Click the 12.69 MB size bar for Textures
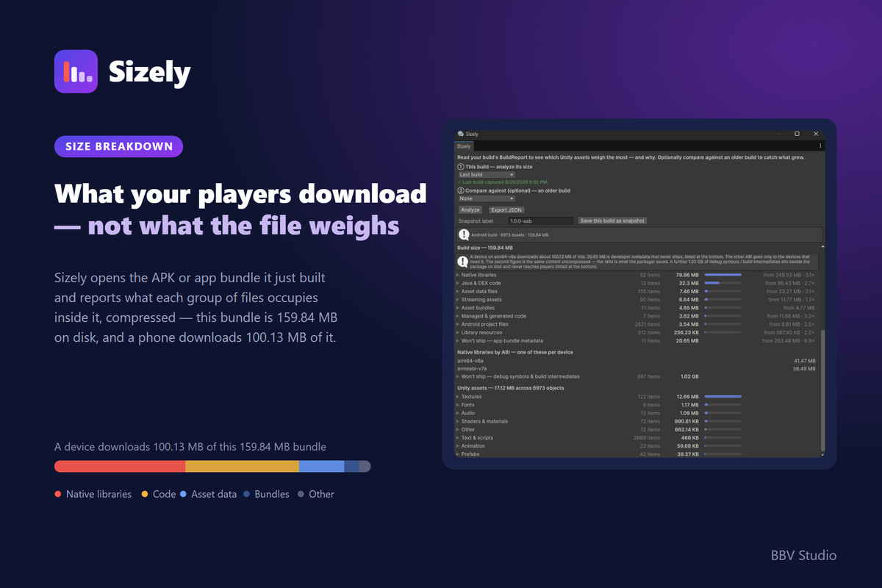 tap(723, 397)
